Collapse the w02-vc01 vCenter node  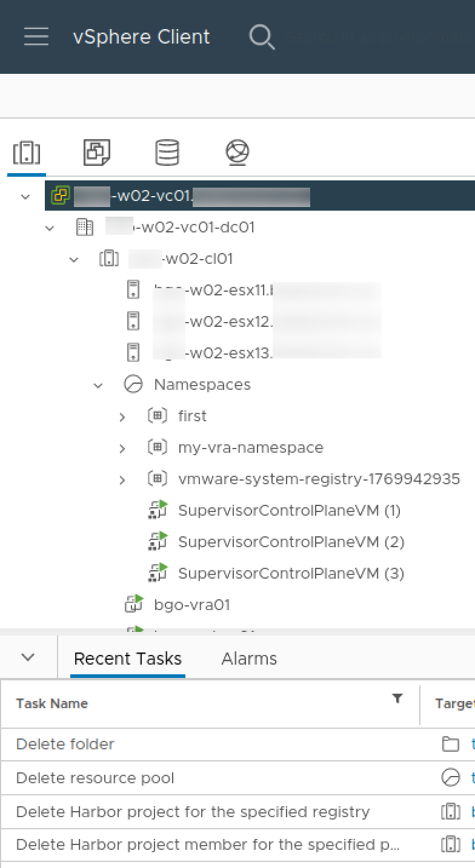pos(25,196)
